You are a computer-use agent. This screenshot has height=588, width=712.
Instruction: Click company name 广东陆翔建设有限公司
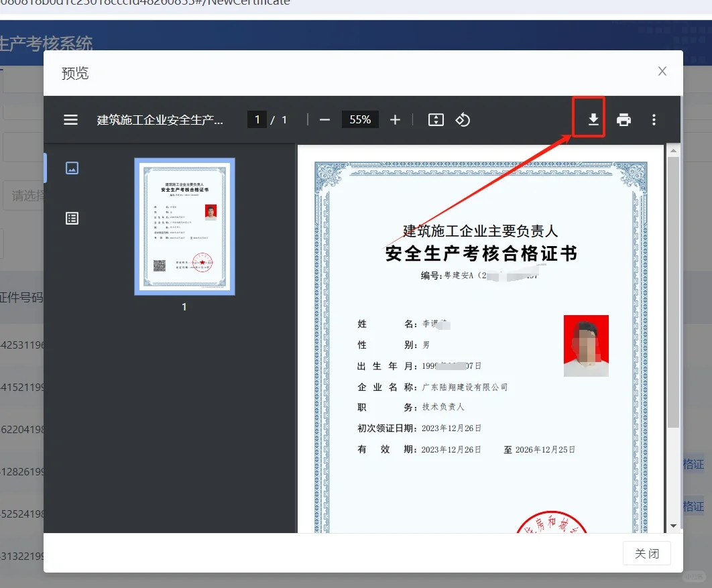pyautogui.click(x=465, y=388)
